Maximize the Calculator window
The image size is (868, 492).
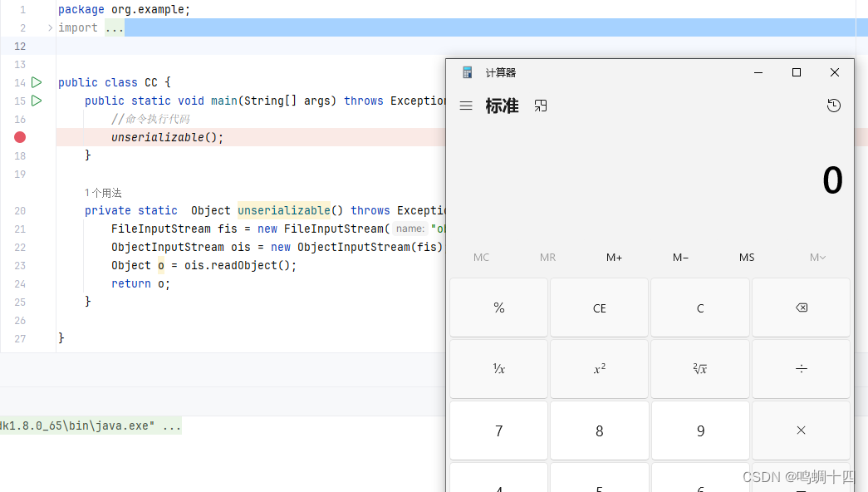[x=797, y=72]
